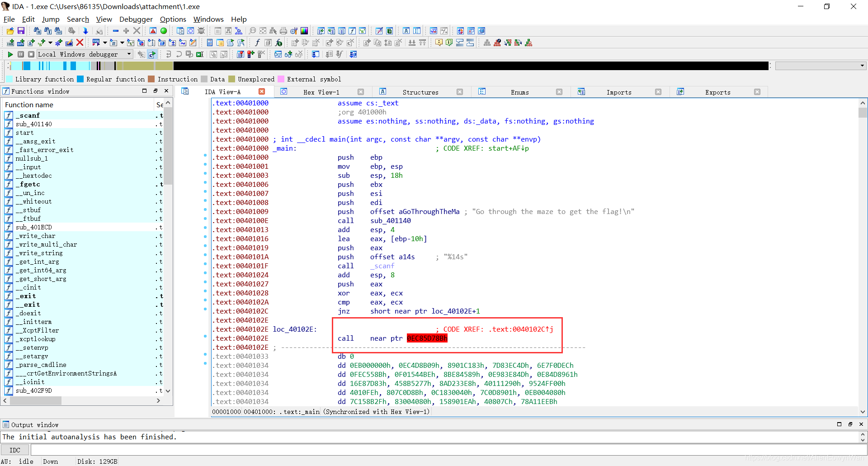868x466 pixels.
Task: Click the IDC button in the output bar
Action: pyautogui.click(x=15, y=450)
